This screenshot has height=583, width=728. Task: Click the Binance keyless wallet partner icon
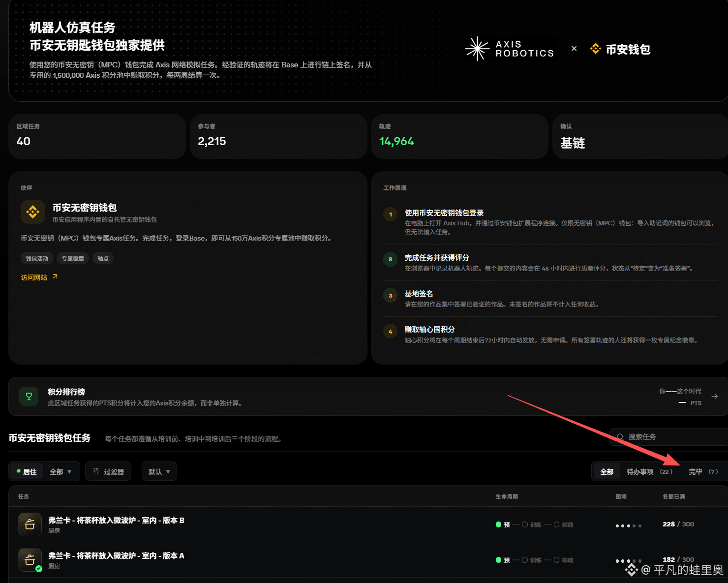[x=33, y=212]
